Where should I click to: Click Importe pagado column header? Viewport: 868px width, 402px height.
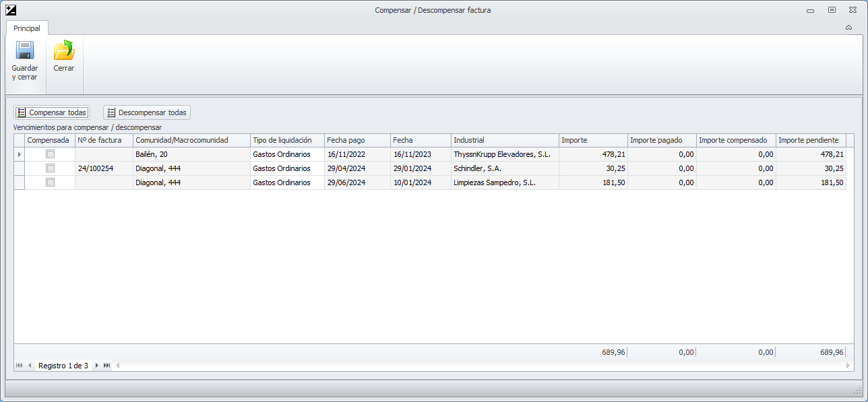click(662, 140)
